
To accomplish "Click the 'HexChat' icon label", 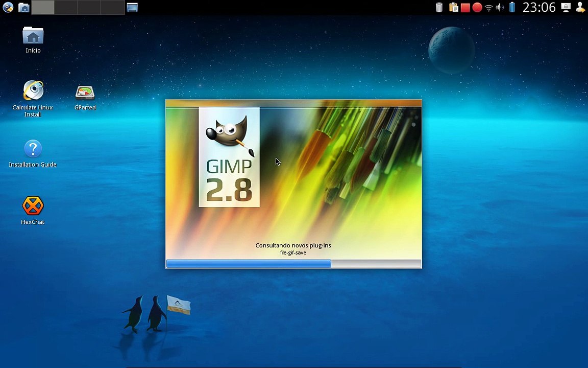I will pyautogui.click(x=33, y=222).
